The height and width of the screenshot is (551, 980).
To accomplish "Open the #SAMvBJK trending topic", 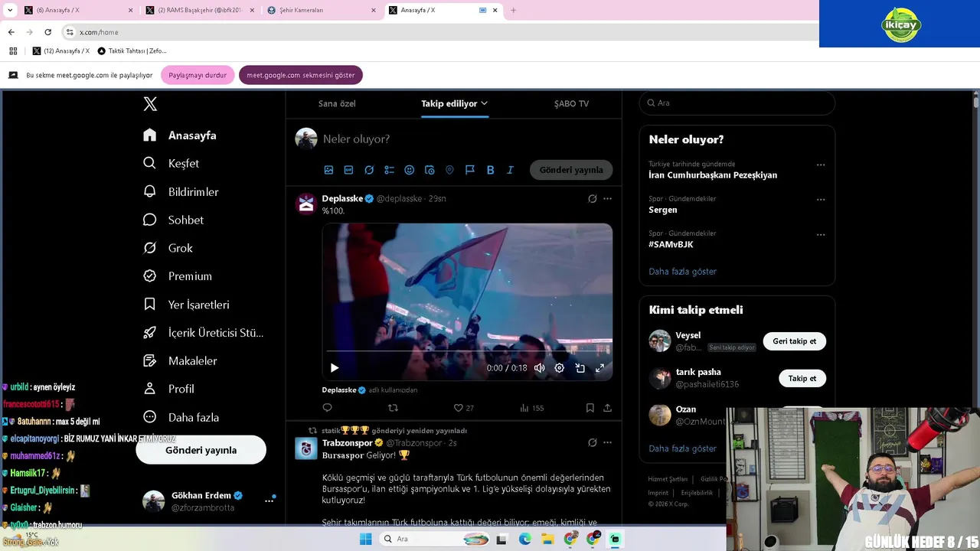I will (671, 244).
